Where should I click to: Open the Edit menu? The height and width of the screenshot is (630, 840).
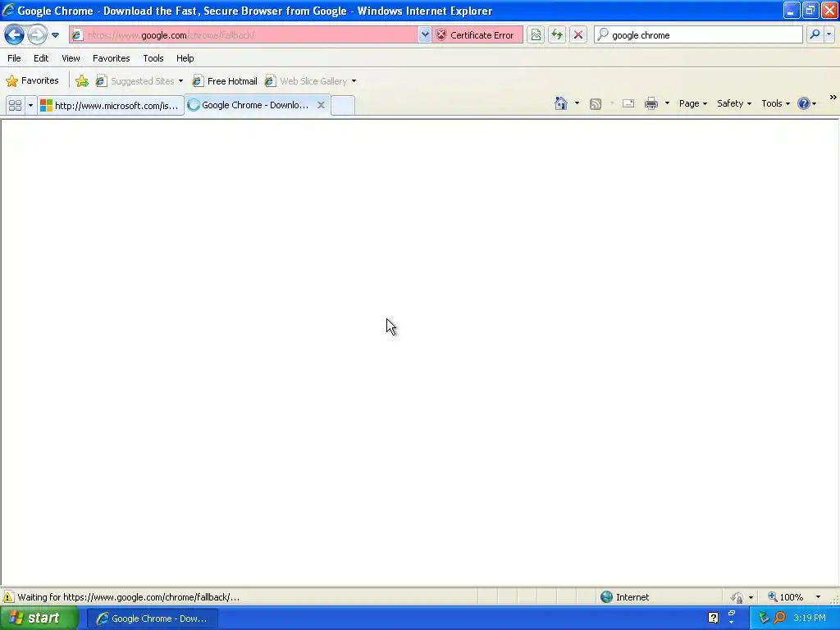(x=41, y=58)
